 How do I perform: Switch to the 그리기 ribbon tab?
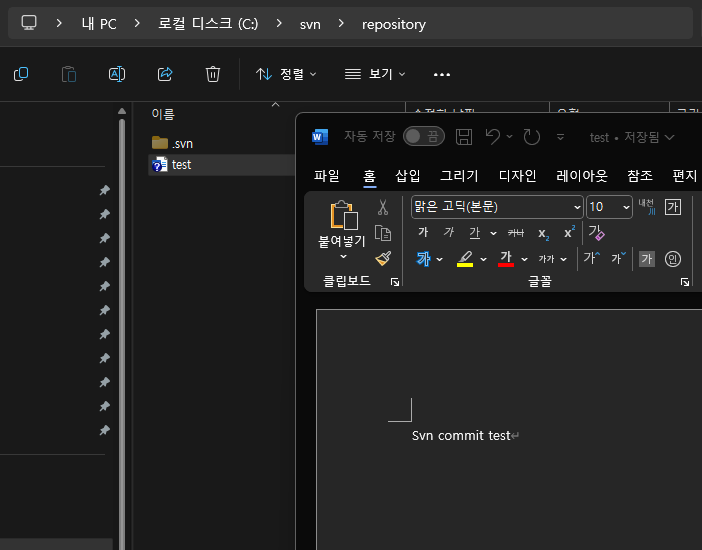[459, 176]
